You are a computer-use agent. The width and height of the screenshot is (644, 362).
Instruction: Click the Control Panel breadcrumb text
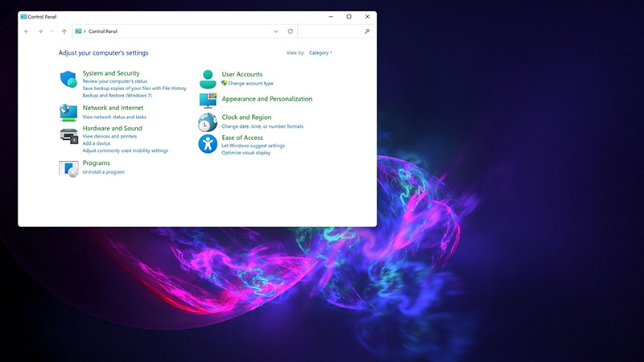click(103, 31)
